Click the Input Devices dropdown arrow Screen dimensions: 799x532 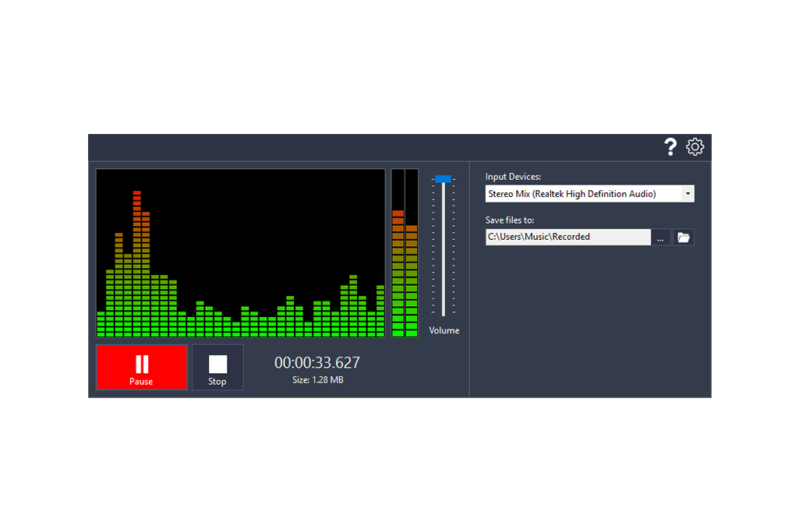(688, 193)
